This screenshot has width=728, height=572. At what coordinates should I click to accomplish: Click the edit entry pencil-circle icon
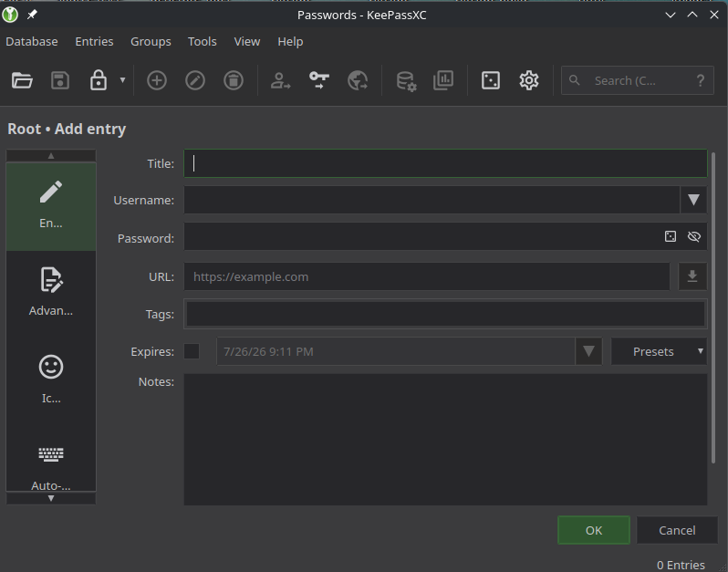[195, 80]
